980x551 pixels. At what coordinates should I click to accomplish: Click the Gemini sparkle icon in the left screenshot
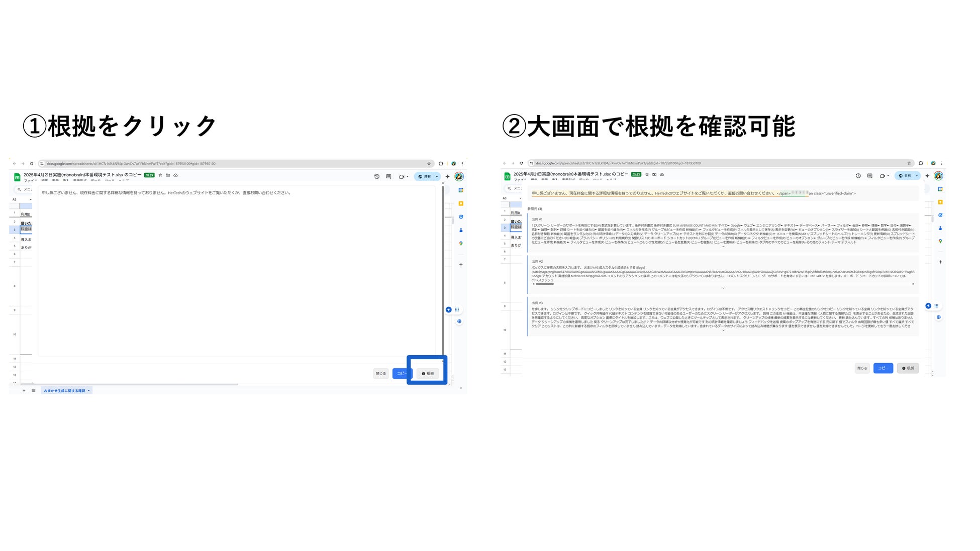click(x=447, y=177)
